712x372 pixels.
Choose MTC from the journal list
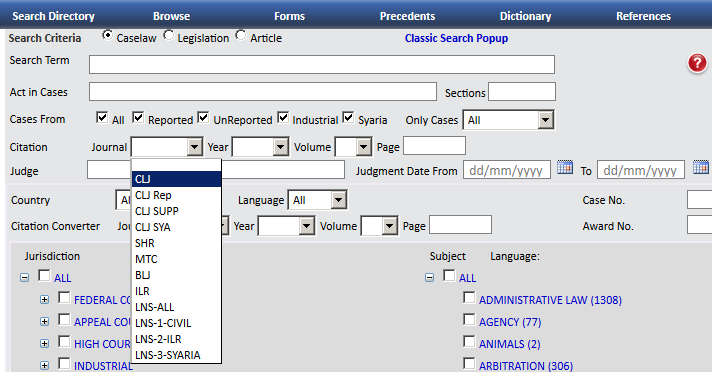(x=176, y=259)
